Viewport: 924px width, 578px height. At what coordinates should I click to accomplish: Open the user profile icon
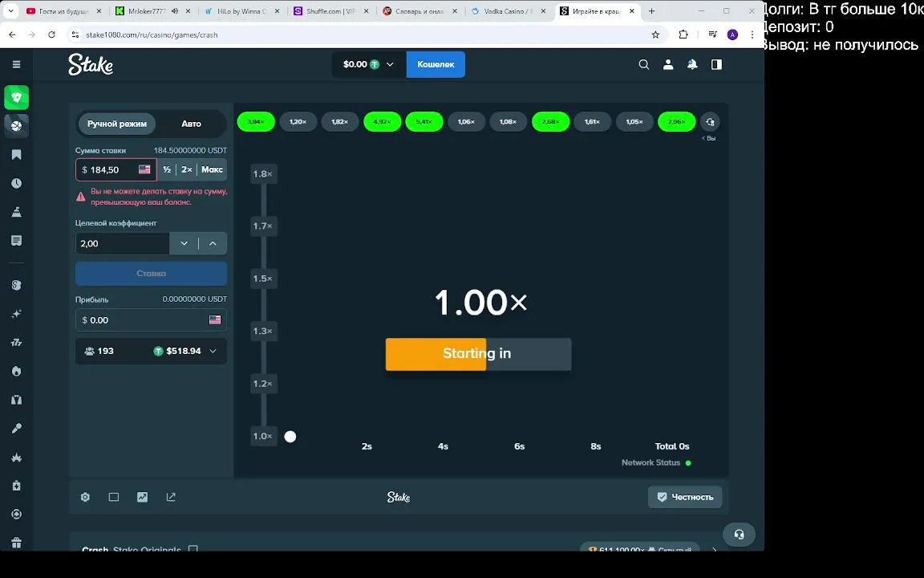(x=667, y=64)
